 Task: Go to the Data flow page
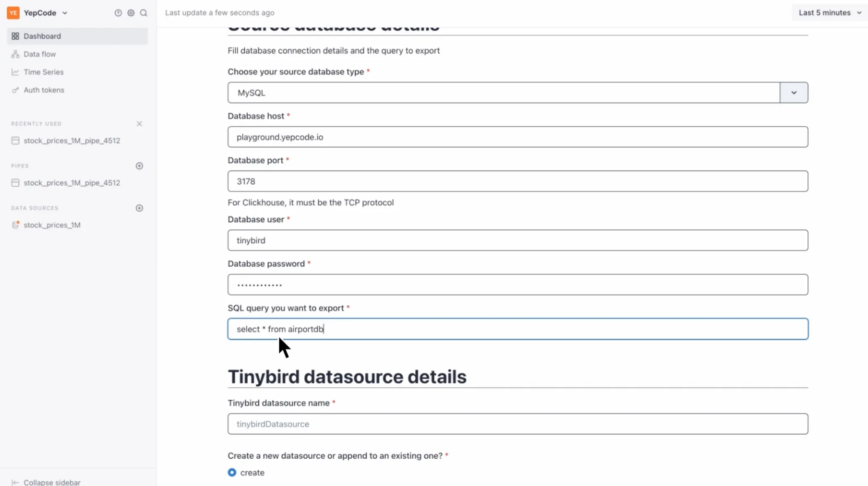[40, 54]
